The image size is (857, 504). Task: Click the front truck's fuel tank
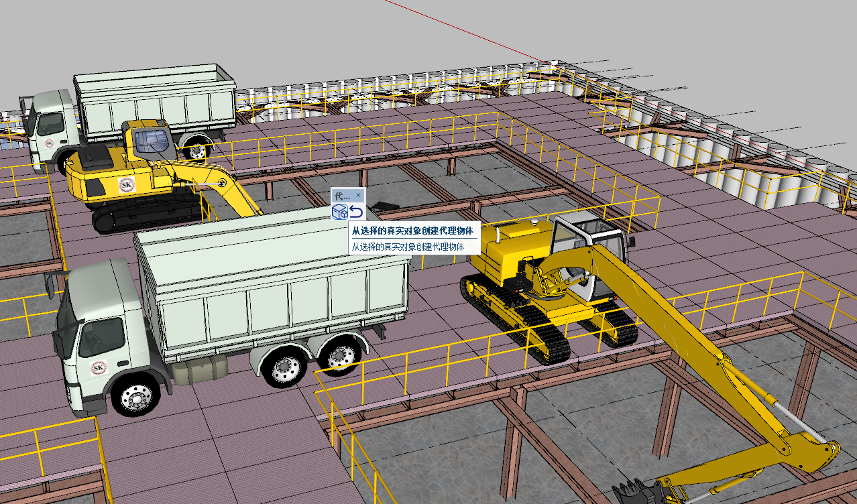point(199,370)
